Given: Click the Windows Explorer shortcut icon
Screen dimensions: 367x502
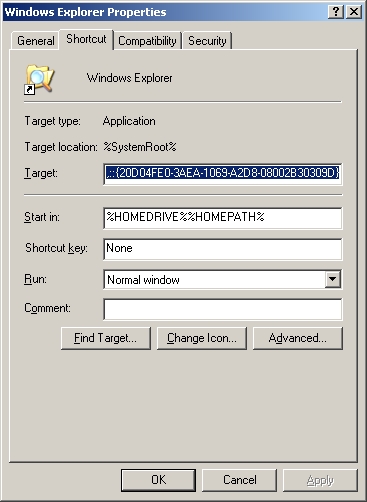Looking at the screenshot, I should pos(39,79).
